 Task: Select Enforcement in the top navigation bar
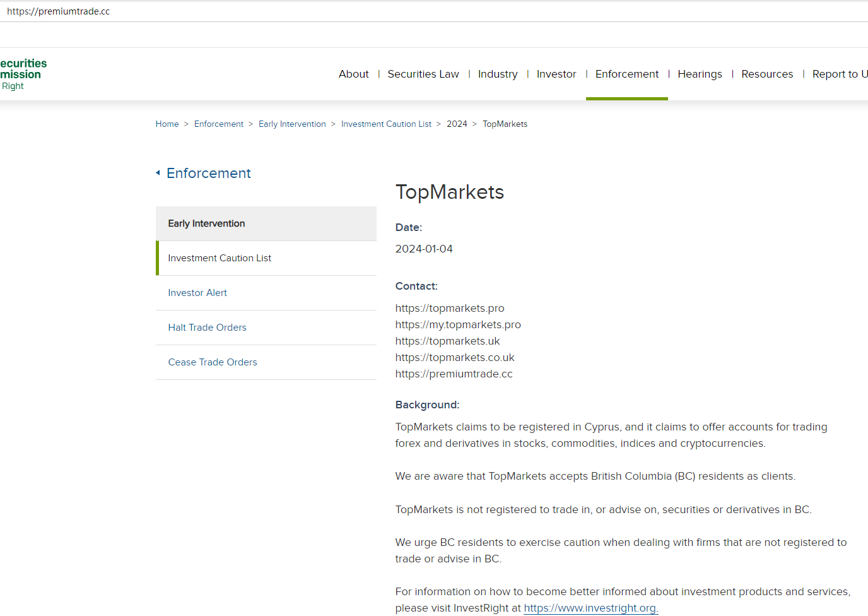[x=627, y=74]
